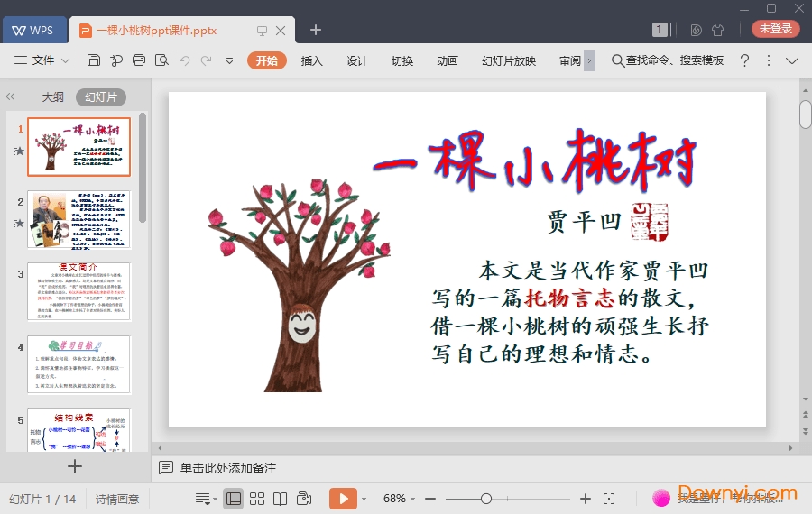Click the Print icon
Image resolution: width=812 pixels, height=514 pixels.
[x=139, y=60]
